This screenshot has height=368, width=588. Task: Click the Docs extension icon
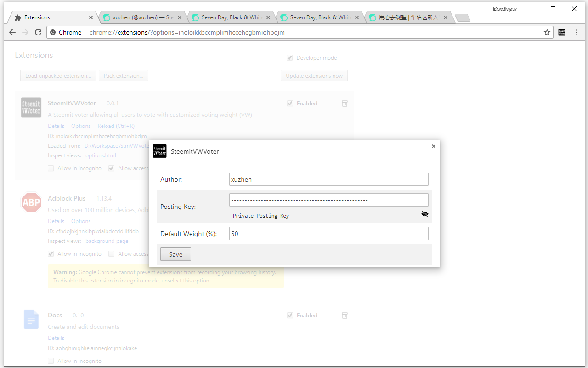coord(31,319)
